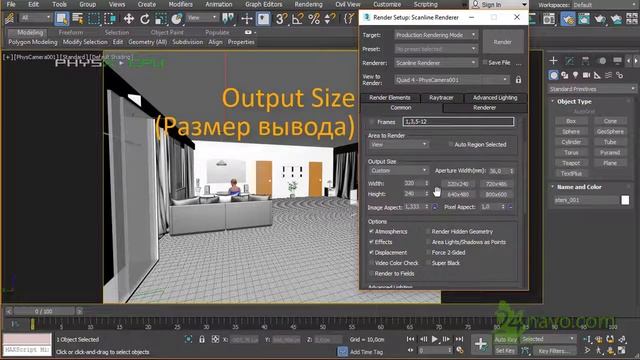Select Helpers category in Create panel
This screenshot has height=360, width=640.
[598, 75]
